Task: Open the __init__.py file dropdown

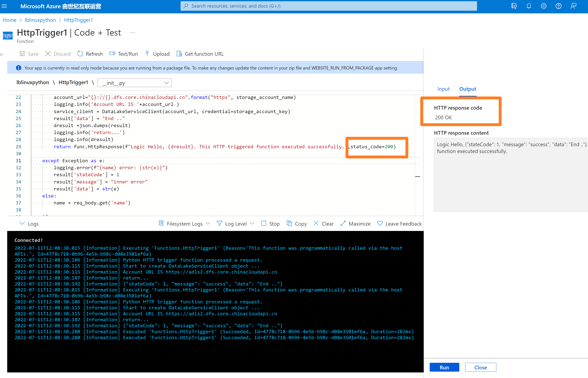Action: (x=134, y=83)
